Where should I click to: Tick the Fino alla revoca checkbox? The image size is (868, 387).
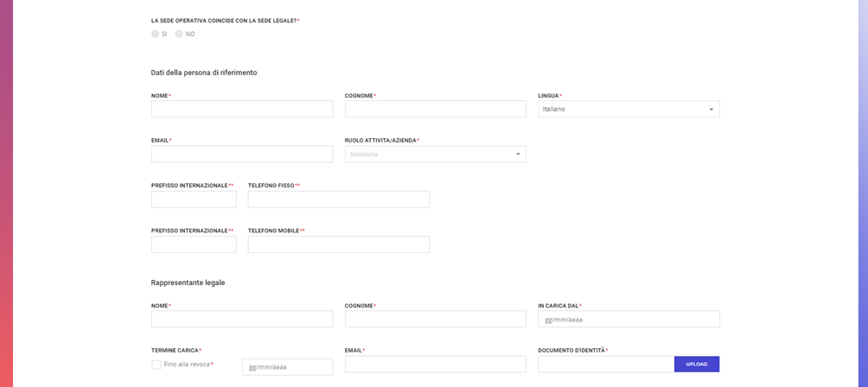pos(156,365)
